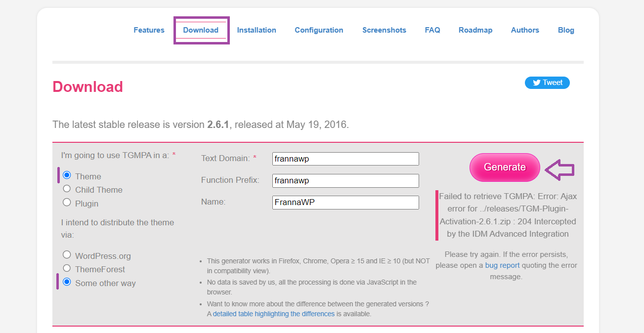Open the Download page in navigation
This screenshot has height=333, width=644.
[x=201, y=30]
